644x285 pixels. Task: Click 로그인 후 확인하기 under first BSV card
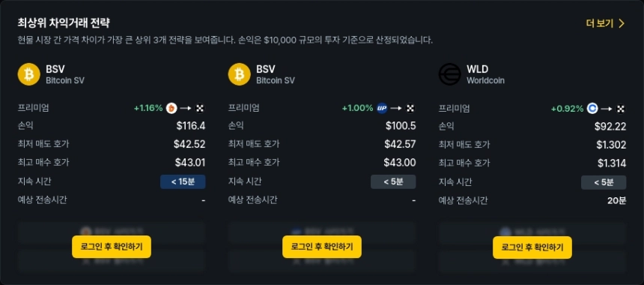pos(112,247)
